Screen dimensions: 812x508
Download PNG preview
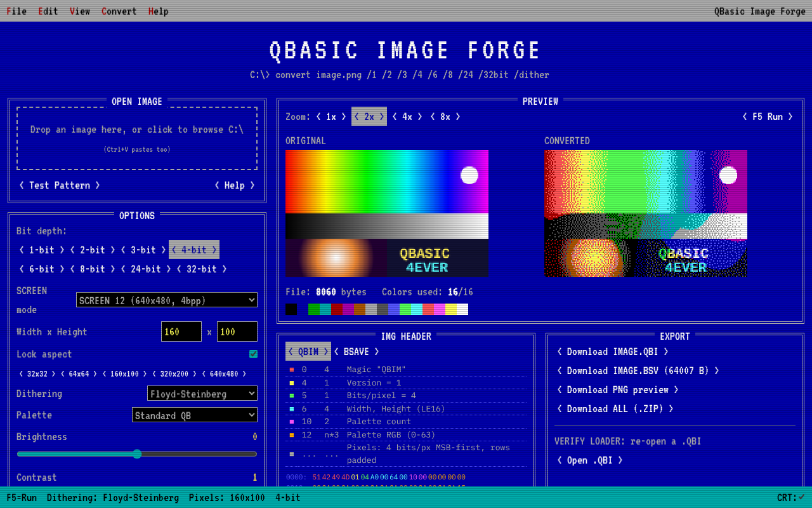[618, 389]
